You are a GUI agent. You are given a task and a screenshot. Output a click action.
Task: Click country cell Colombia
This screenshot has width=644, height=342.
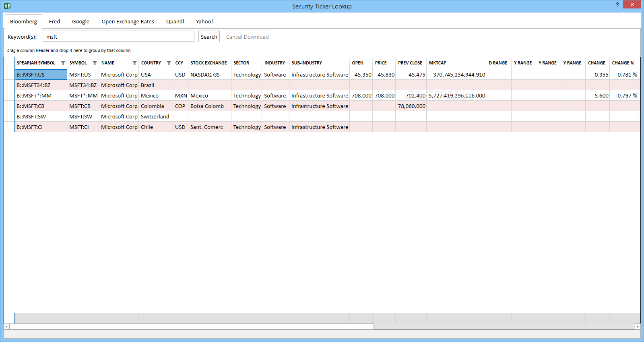coord(156,106)
